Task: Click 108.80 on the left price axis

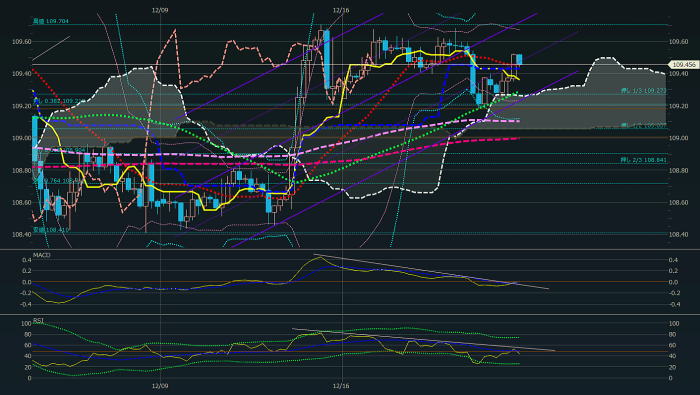Action: pos(21,170)
